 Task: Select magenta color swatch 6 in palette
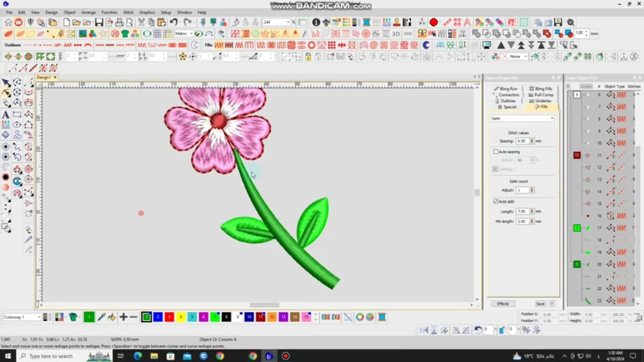click(203, 317)
